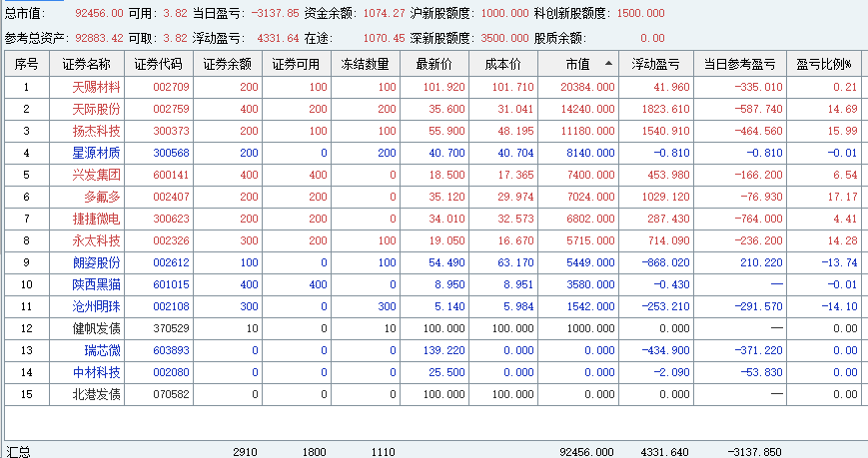Click market value cell 14240.000
Screen dimensions: 868x458
[x=587, y=109]
